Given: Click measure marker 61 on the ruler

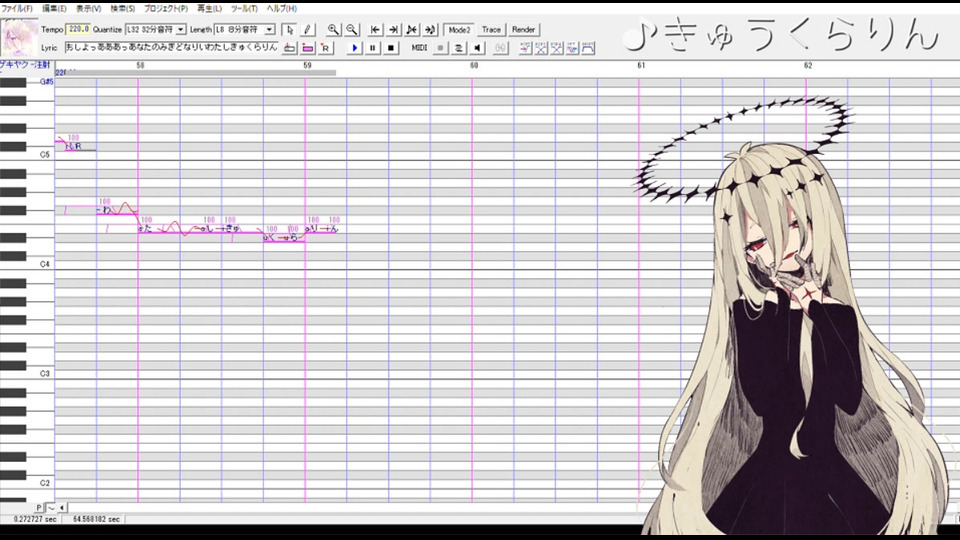Looking at the screenshot, I should tap(641, 66).
